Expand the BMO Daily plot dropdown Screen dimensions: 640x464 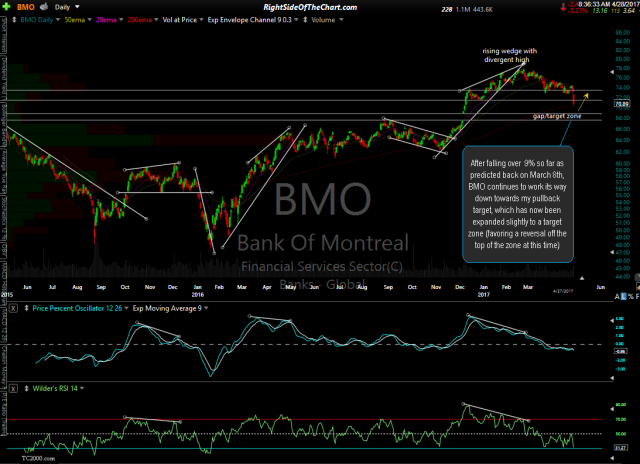[x=58, y=20]
